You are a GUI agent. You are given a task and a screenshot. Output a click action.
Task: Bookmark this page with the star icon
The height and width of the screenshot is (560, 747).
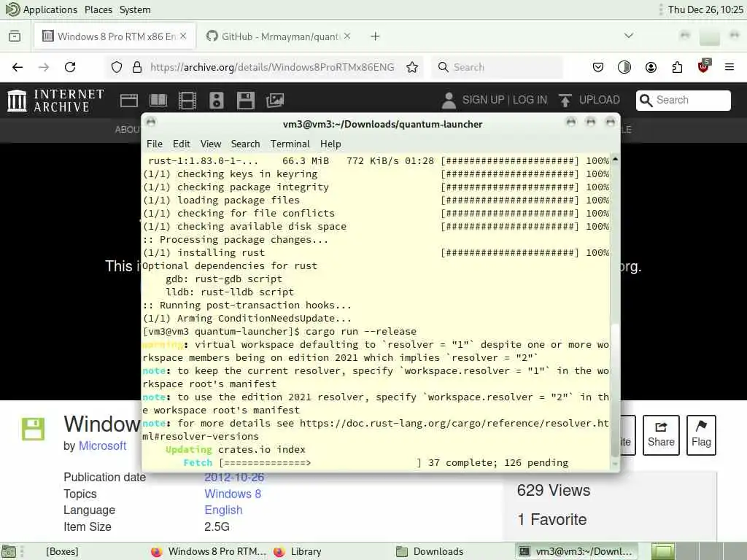coord(412,67)
